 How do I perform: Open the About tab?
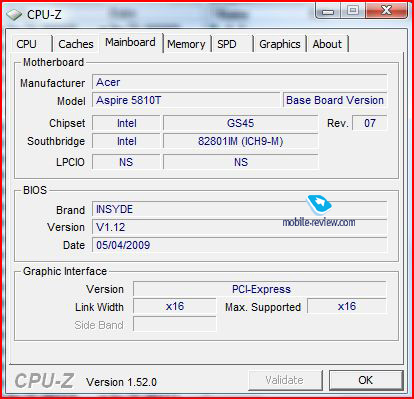pyautogui.click(x=327, y=44)
